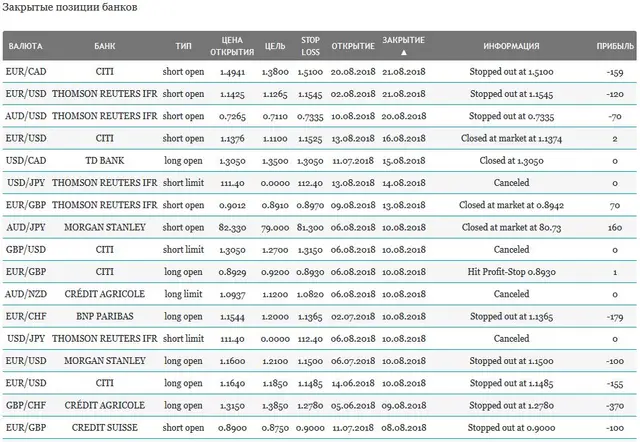Click opening price 1.1376
640x442 pixels.
[x=232, y=139]
